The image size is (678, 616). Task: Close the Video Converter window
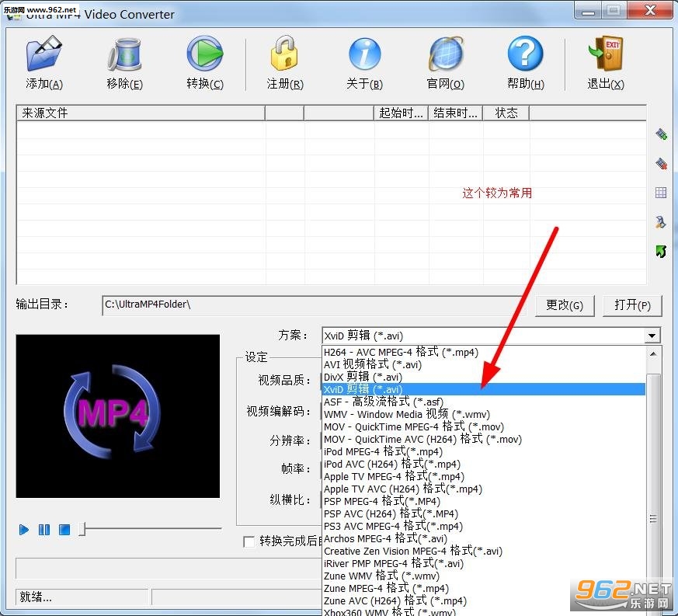tap(650, 10)
